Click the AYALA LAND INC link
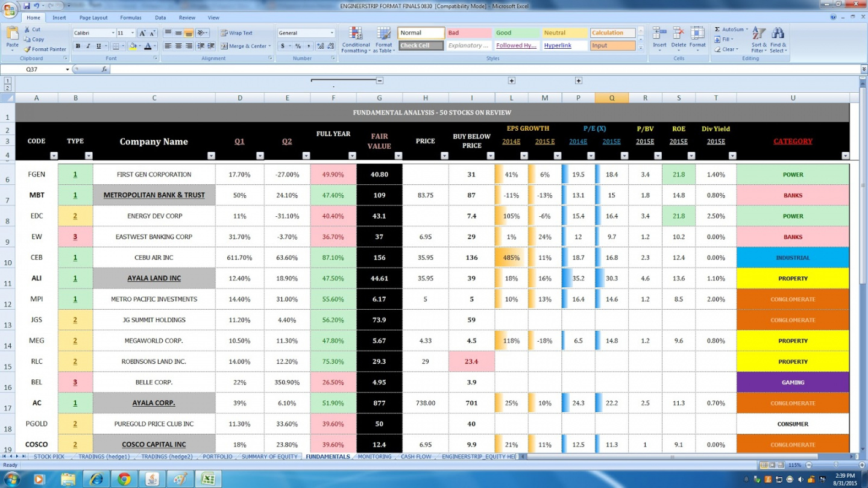This screenshot has width=868, height=488. 154,278
